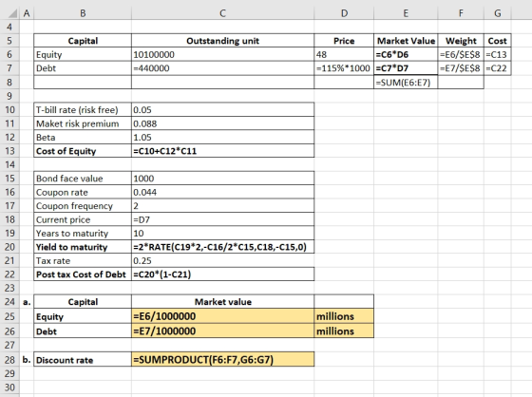This screenshot has width=532, height=397.
Task: Click the cell with =115%*1000
Action: pos(344,68)
